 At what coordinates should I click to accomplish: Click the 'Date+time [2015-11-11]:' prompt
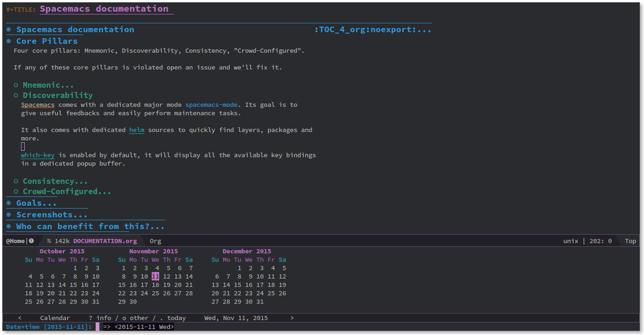coord(49,327)
